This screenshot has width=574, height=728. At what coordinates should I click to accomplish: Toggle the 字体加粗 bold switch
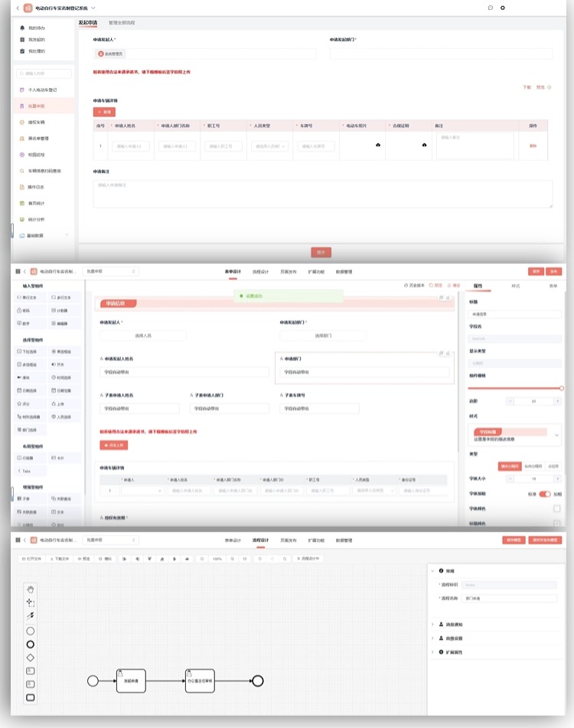point(545,494)
